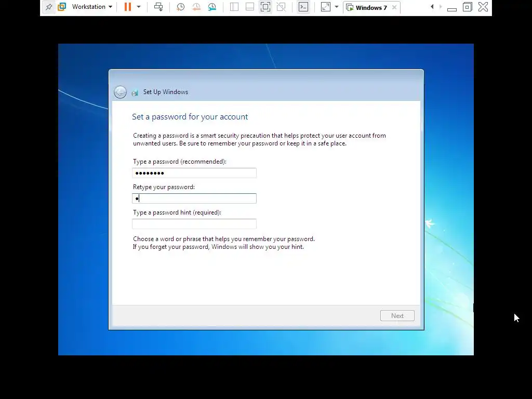Viewport: 532px width, 399px height.
Task: Click the 'Choose a word or phrase' help text
Action: point(224,243)
